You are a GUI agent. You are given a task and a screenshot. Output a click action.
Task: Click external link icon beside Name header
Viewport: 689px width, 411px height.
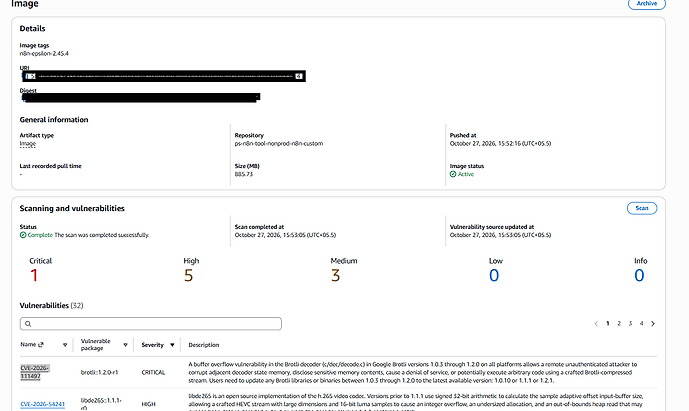click(41, 345)
